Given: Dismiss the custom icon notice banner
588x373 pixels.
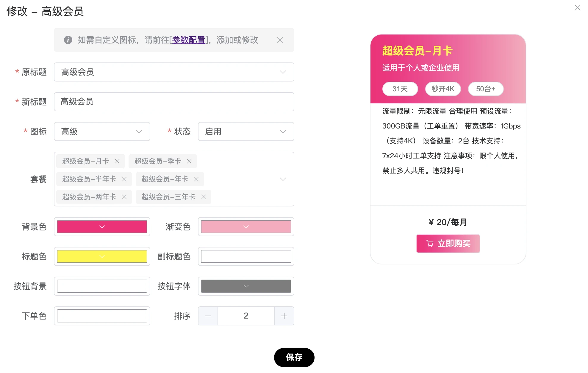Looking at the screenshot, I should [280, 40].
